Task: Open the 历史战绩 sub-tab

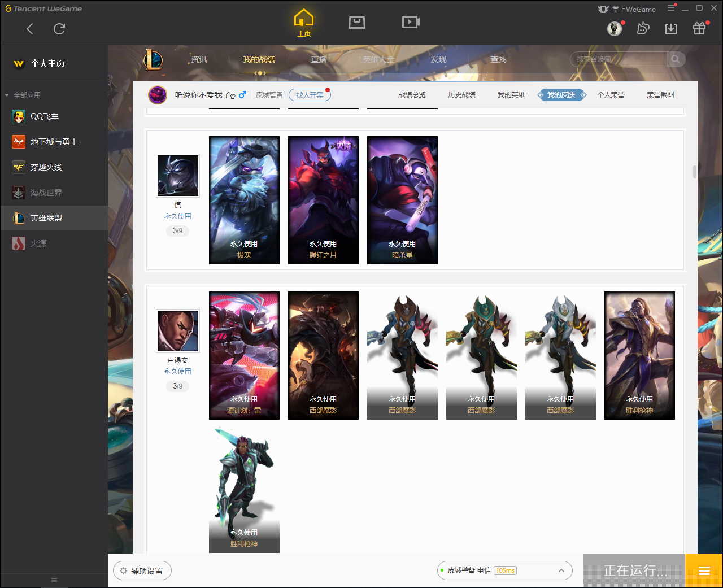Action: 461,95
